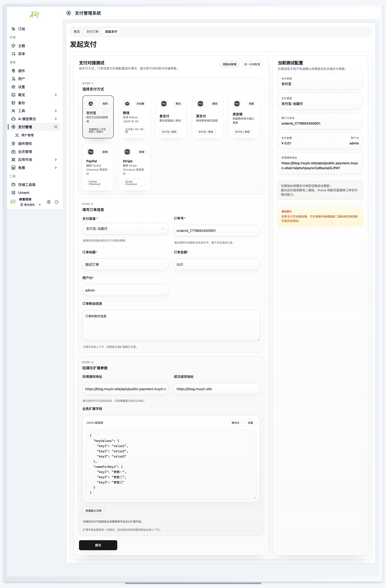The image size is (386, 588).
Task: Click the 存储工具箱 folder icon
Action: 13,185
